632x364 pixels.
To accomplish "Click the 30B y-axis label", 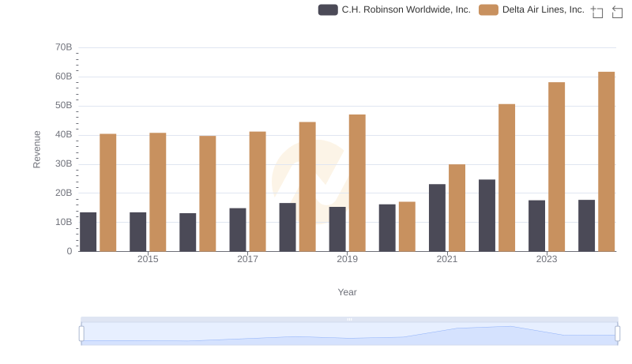I will [64, 164].
